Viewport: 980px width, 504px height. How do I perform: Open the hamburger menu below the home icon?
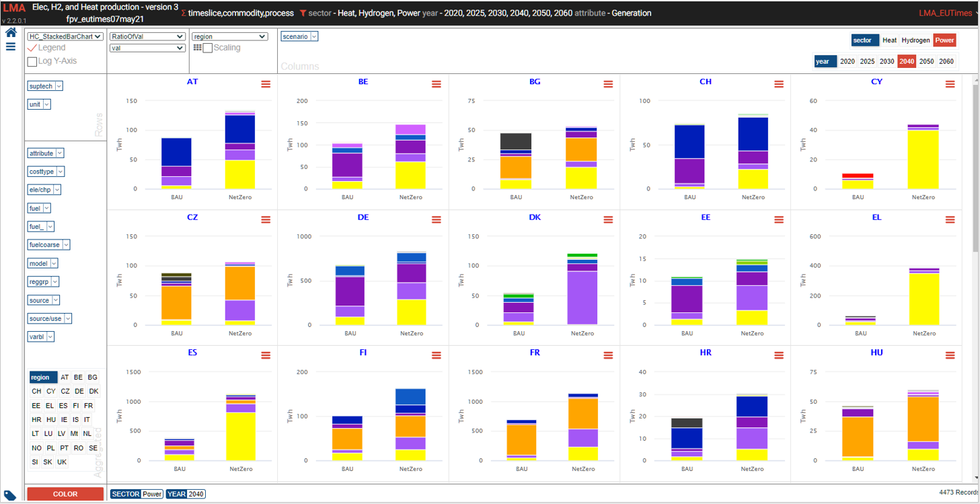11,46
